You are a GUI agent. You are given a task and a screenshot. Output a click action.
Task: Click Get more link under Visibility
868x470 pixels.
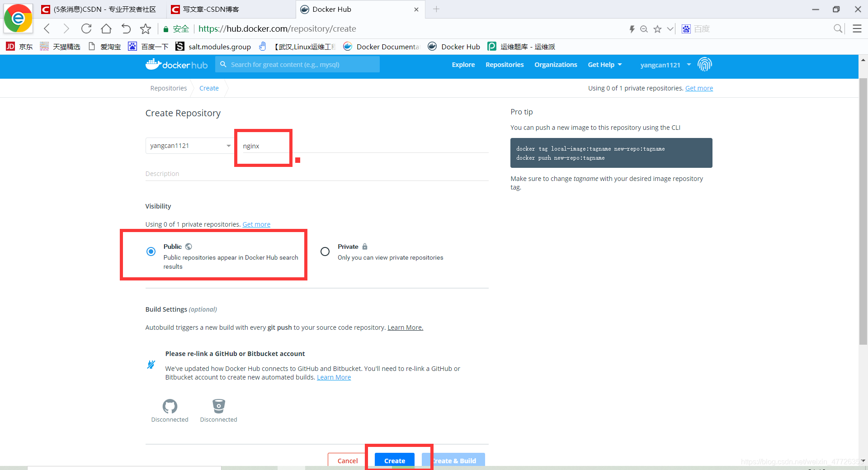click(256, 224)
